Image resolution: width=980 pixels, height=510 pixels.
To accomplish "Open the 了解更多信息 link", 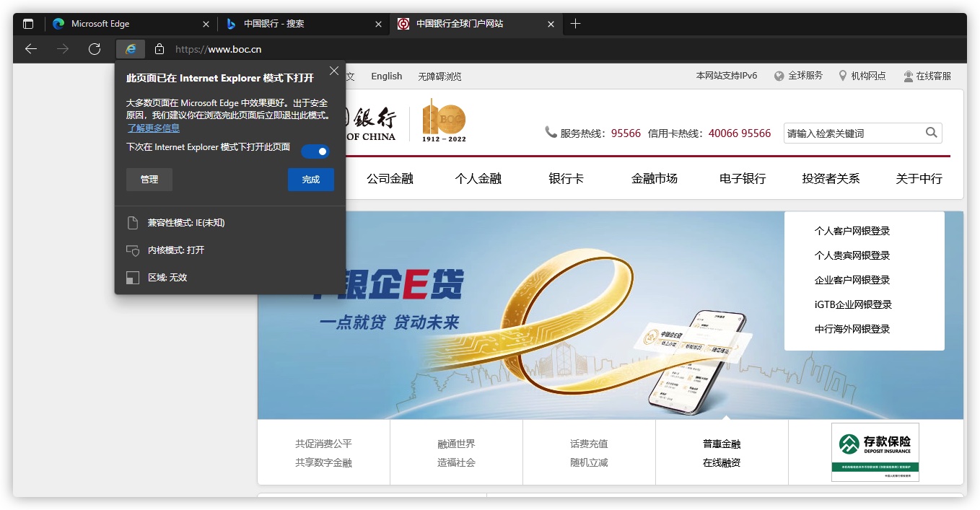I will 154,128.
